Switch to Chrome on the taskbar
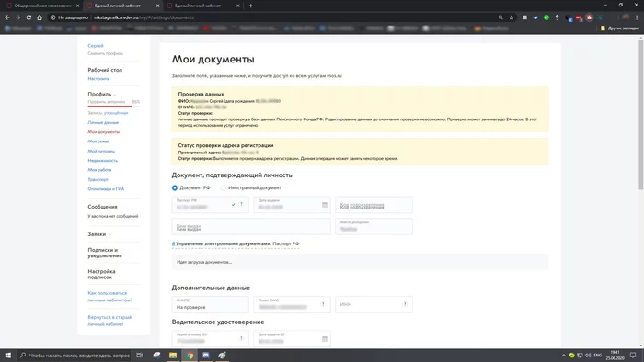 (190, 356)
